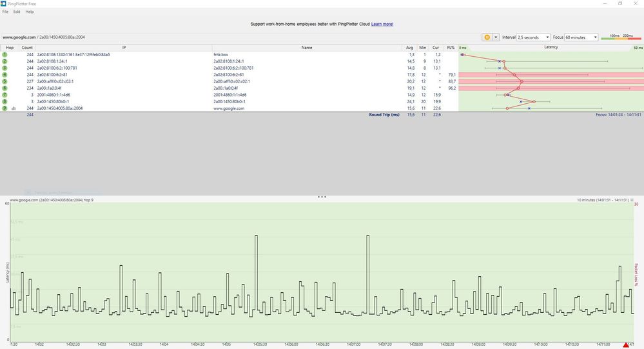Select the fritz.box name cell

click(x=220, y=55)
